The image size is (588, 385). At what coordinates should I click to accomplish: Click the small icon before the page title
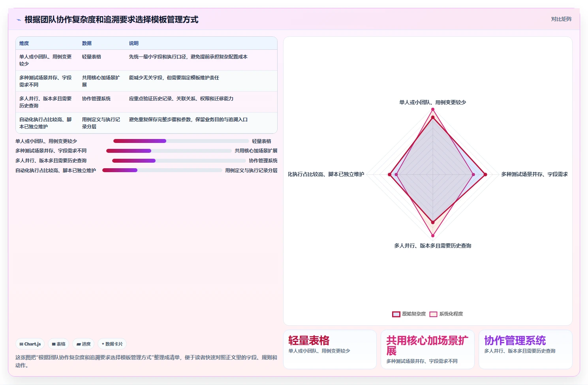19,20
